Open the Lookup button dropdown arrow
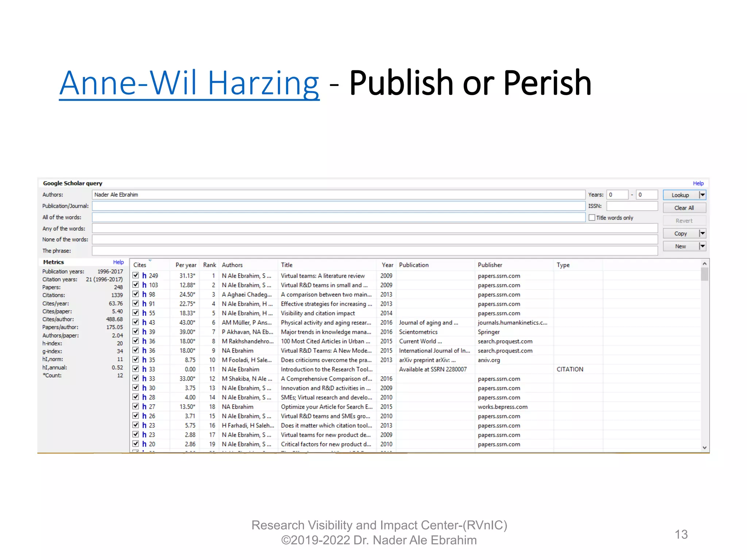 [x=703, y=195]
